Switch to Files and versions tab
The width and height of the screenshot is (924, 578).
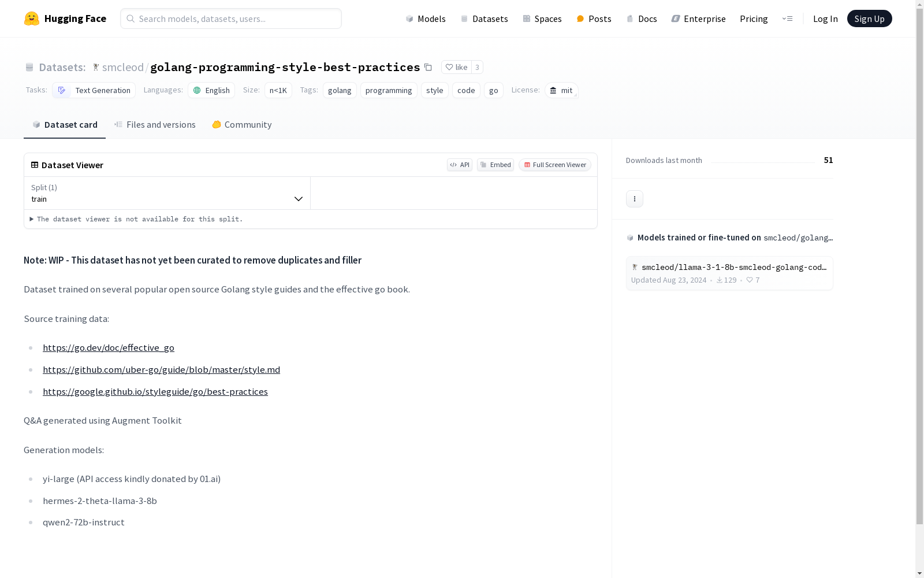[155, 124]
